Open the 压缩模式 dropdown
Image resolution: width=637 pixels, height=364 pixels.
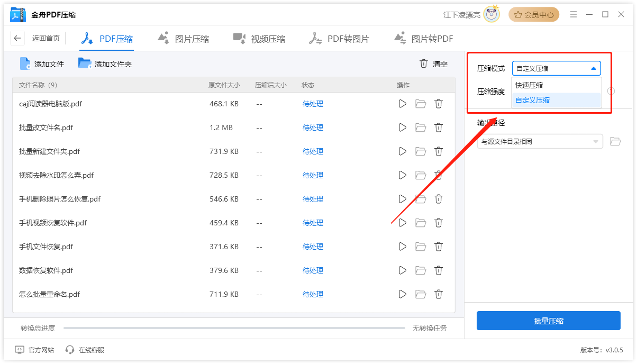[556, 68]
